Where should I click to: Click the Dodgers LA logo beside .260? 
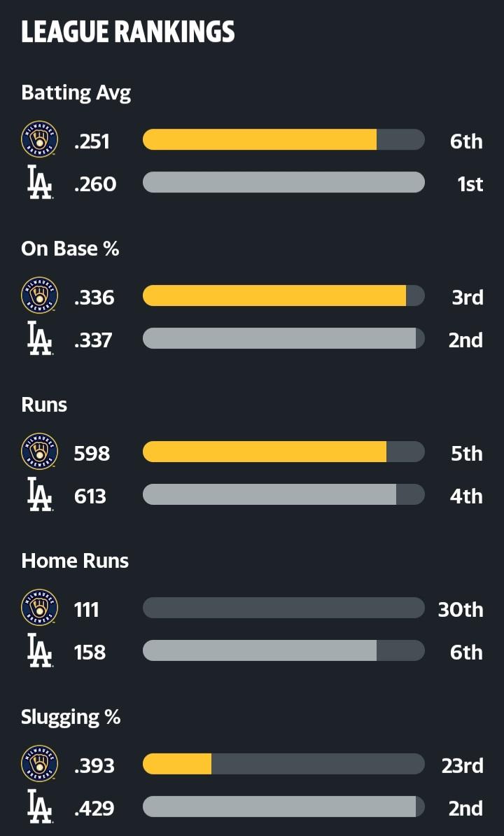tap(39, 182)
